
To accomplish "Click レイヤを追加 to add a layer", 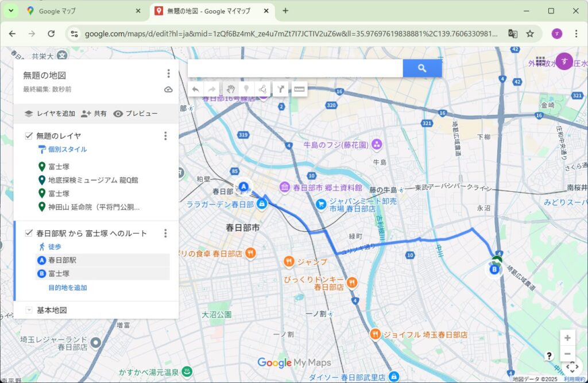I will (50, 114).
